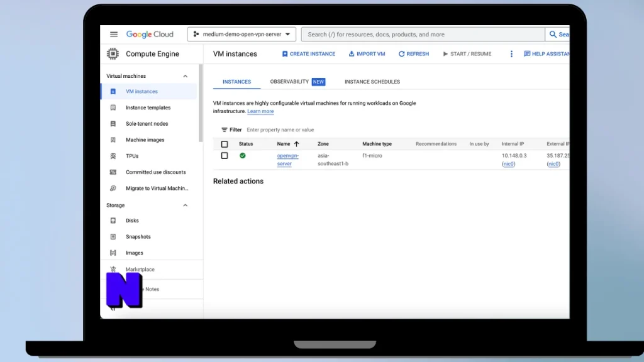The height and width of the screenshot is (362, 644).
Task: Click the Filter icon
Action: pyautogui.click(x=225, y=129)
